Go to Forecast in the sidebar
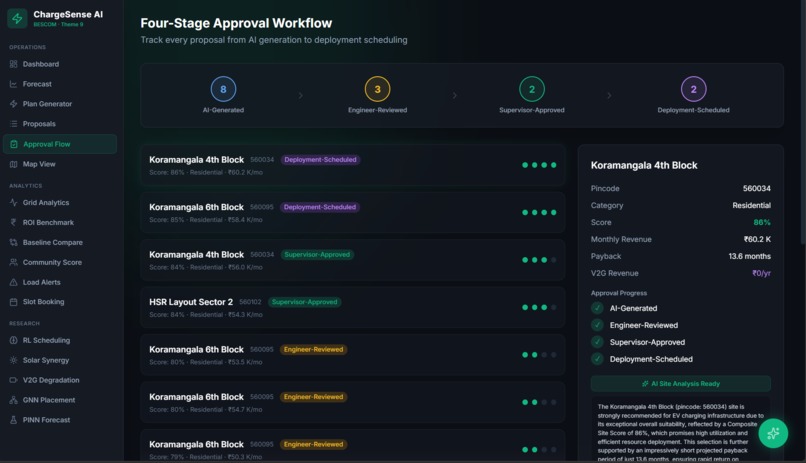The image size is (806, 463). [60, 84]
